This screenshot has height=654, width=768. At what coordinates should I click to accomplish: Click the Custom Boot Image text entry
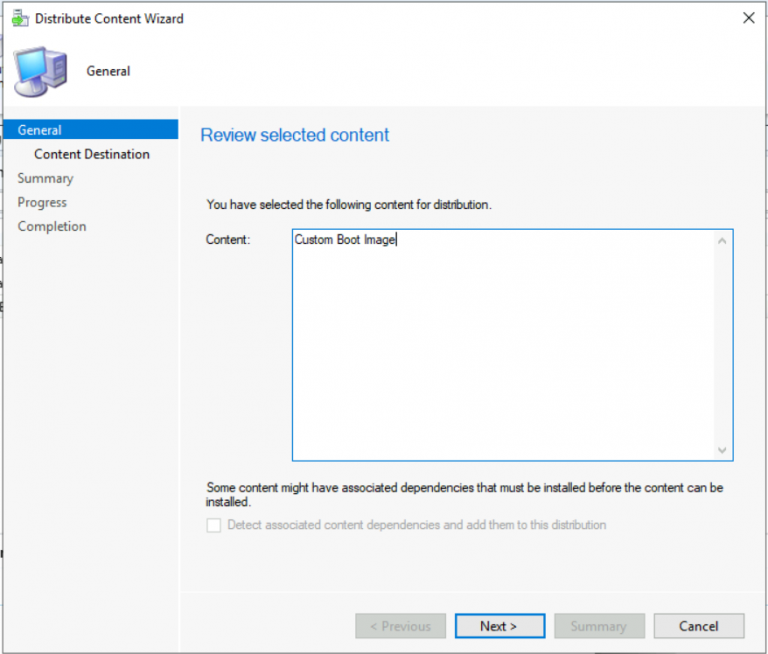pyautogui.click(x=345, y=240)
